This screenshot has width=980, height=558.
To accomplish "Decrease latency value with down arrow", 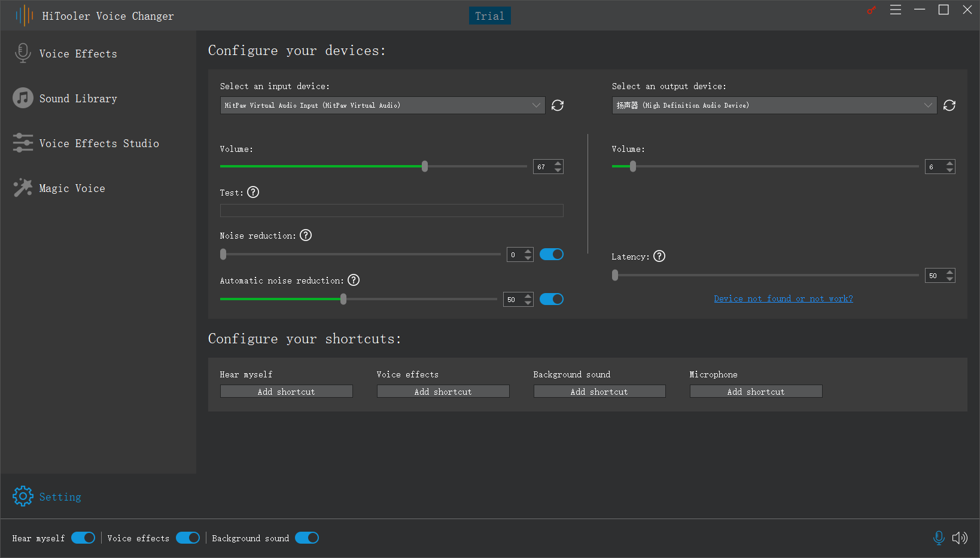I will point(950,279).
